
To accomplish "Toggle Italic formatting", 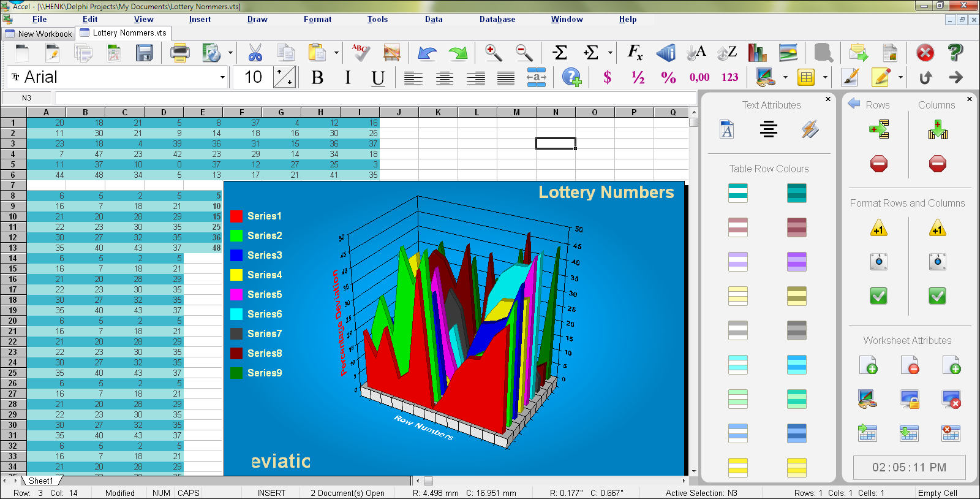I will pyautogui.click(x=348, y=78).
